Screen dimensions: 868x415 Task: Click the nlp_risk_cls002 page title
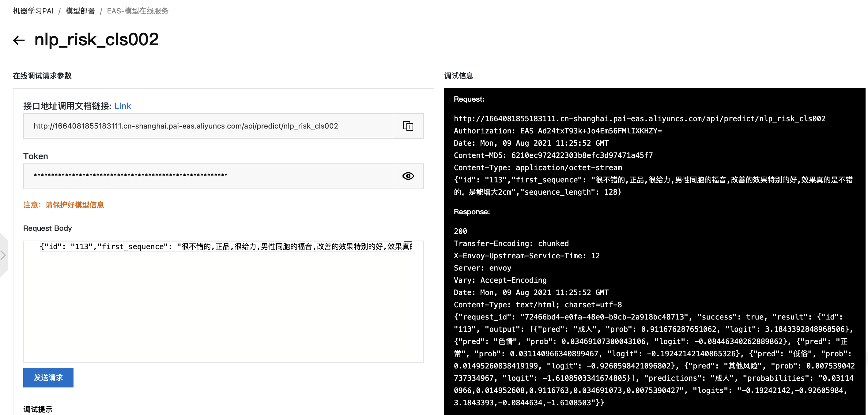coord(96,39)
